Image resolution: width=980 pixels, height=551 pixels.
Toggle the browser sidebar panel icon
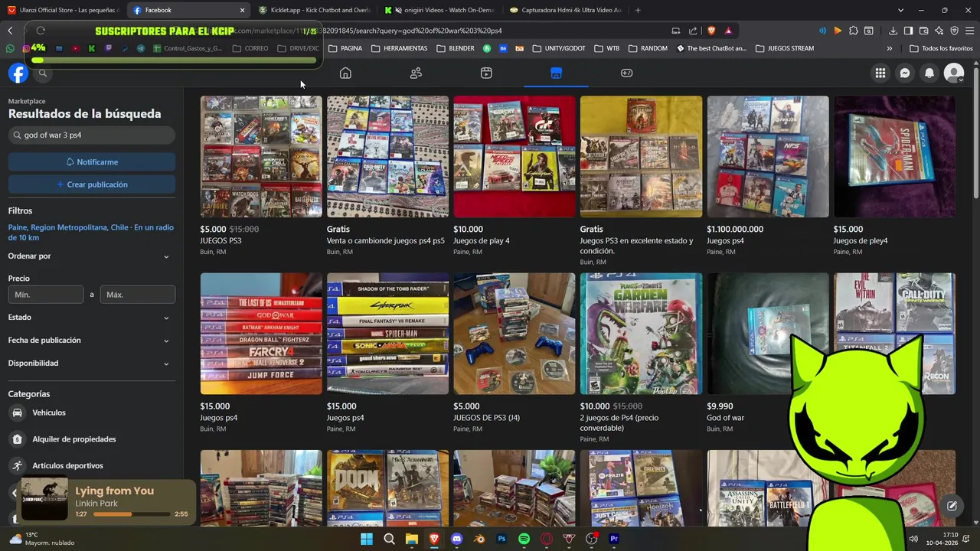point(908,31)
